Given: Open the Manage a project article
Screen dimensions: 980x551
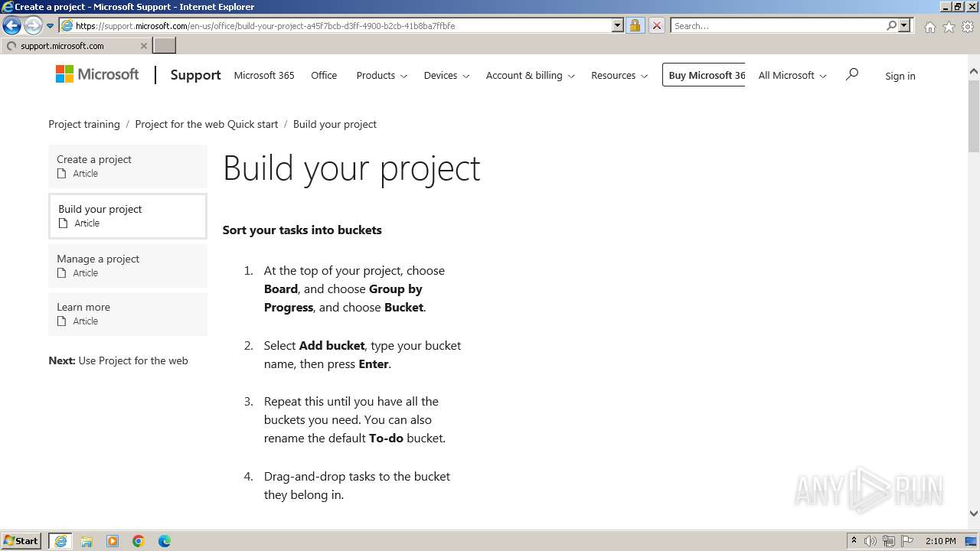Looking at the screenshot, I should [x=128, y=266].
